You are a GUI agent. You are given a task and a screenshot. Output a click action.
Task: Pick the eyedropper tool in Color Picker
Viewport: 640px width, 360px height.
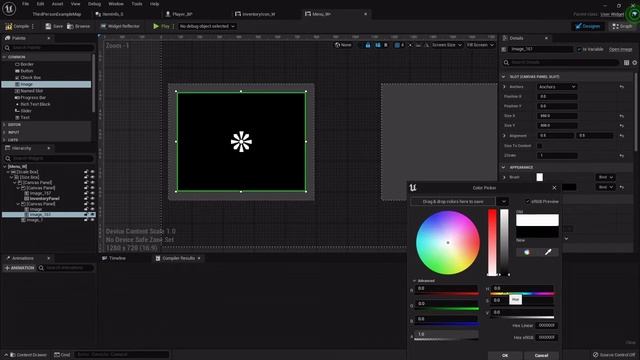coord(548,252)
